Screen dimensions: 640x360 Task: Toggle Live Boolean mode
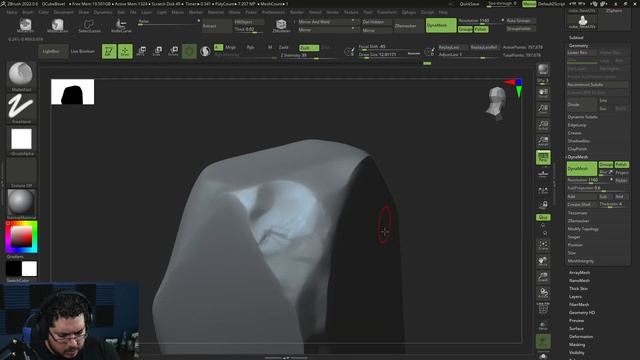click(x=82, y=51)
